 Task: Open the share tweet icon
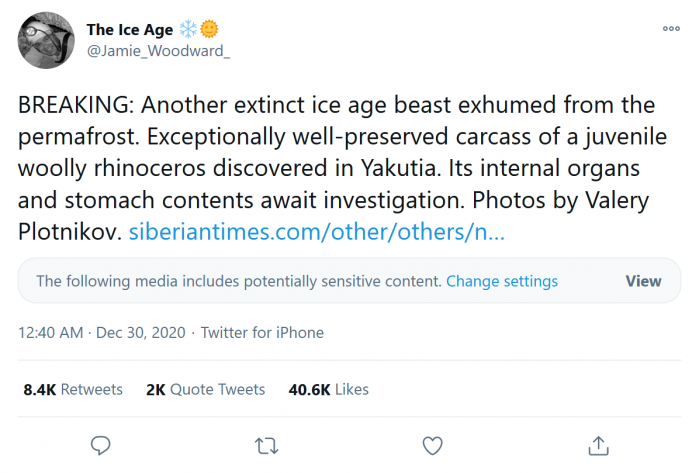click(x=598, y=444)
